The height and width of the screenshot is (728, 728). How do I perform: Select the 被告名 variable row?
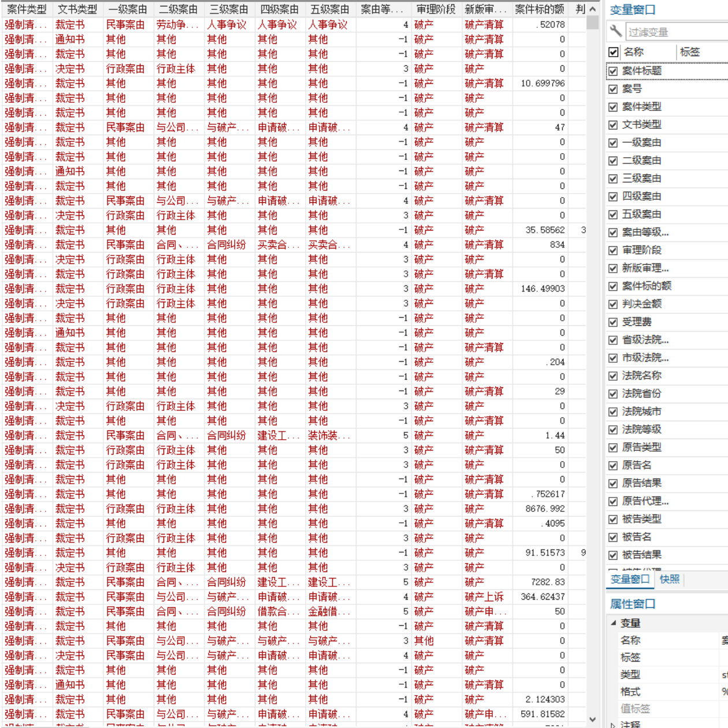click(x=667, y=537)
